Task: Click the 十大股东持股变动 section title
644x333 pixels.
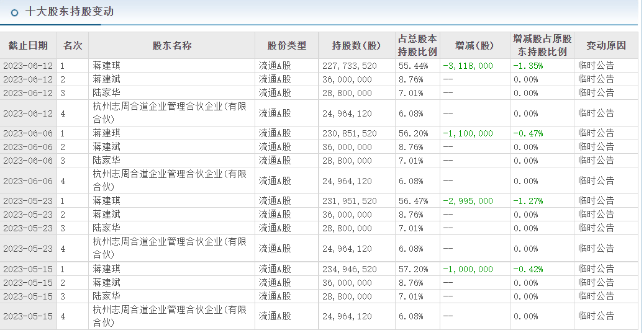Action: (69, 12)
